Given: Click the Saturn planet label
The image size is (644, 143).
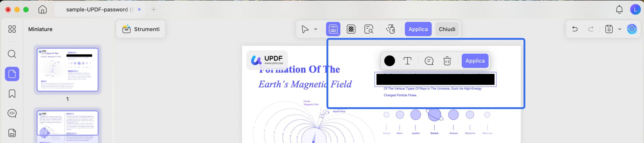Looking at the screenshot, I should [434, 133].
